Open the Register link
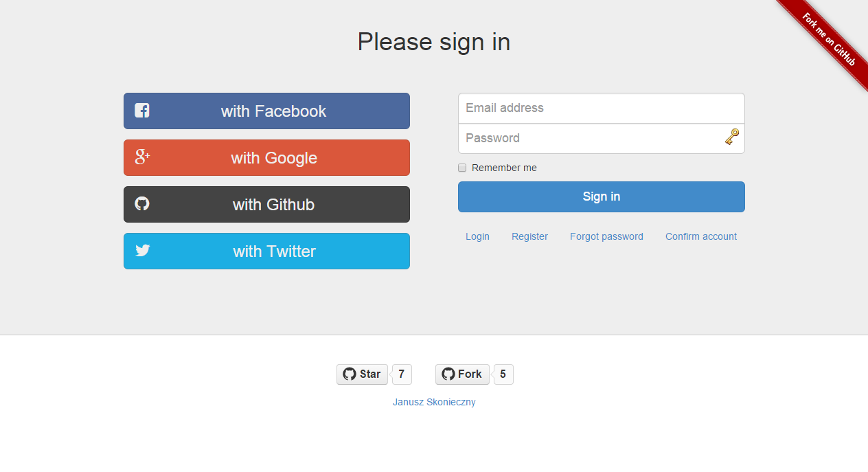This screenshot has width=868, height=472. pyautogui.click(x=529, y=236)
